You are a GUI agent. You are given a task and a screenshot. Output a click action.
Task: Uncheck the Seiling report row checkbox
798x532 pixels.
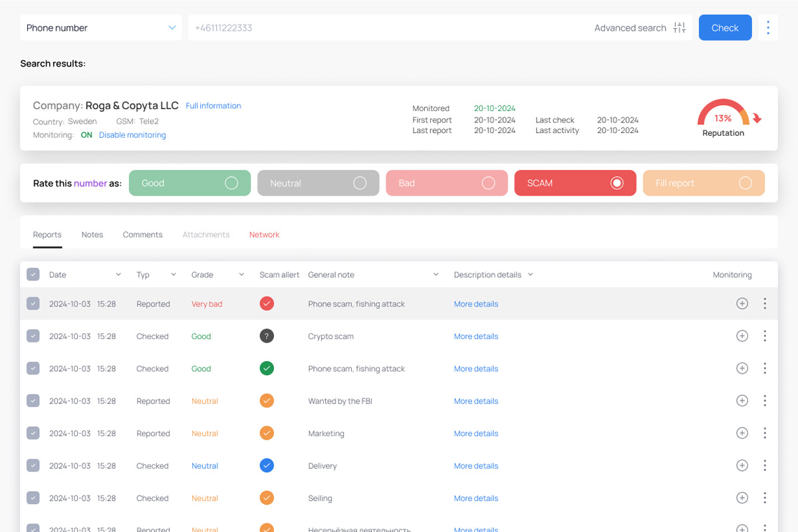(x=33, y=498)
